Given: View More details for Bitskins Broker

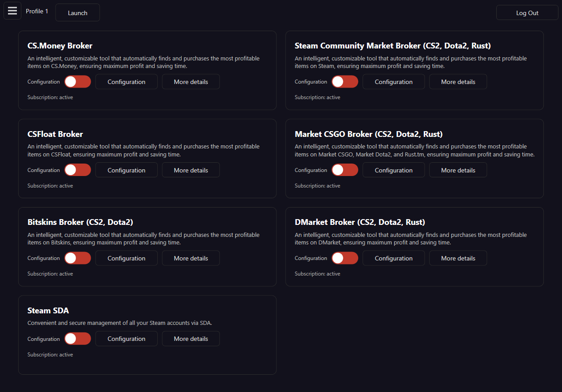Looking at the screenshot, I should click(191, 258).
